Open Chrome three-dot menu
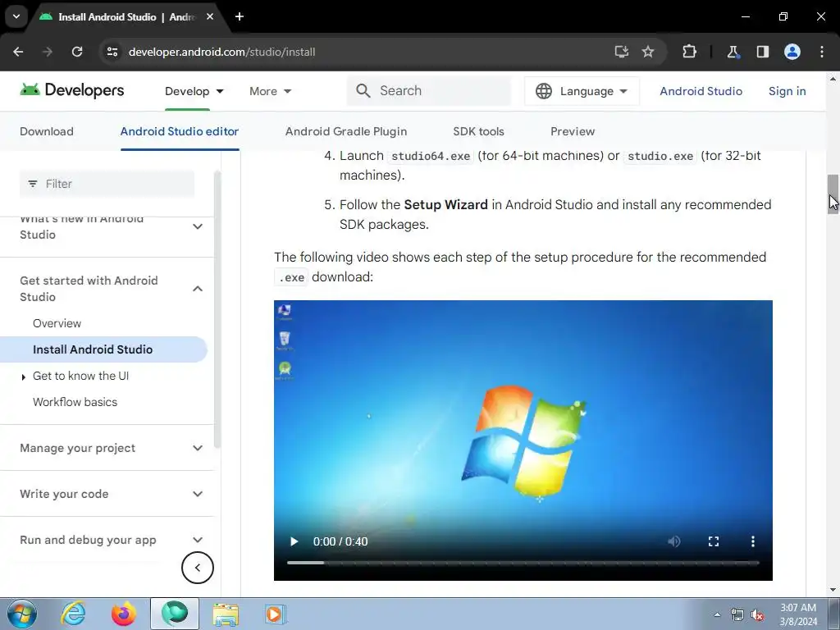The height and width of the screenshot is (630, 840). click(x=822, y=52)
